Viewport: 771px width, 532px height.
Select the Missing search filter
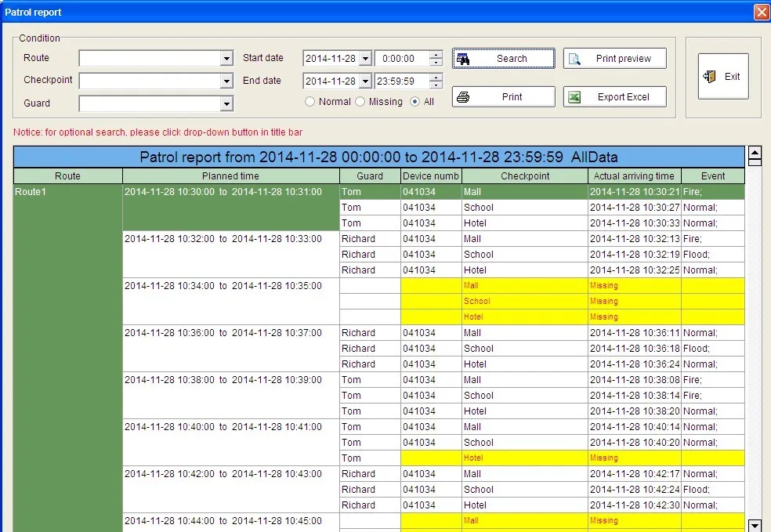click(x=360, y=102)
